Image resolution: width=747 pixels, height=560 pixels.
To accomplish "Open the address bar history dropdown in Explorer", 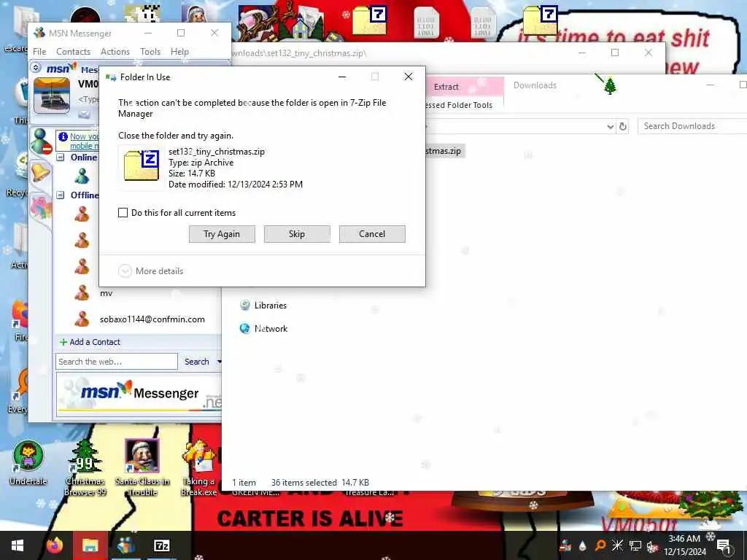I will pos(610,126).
